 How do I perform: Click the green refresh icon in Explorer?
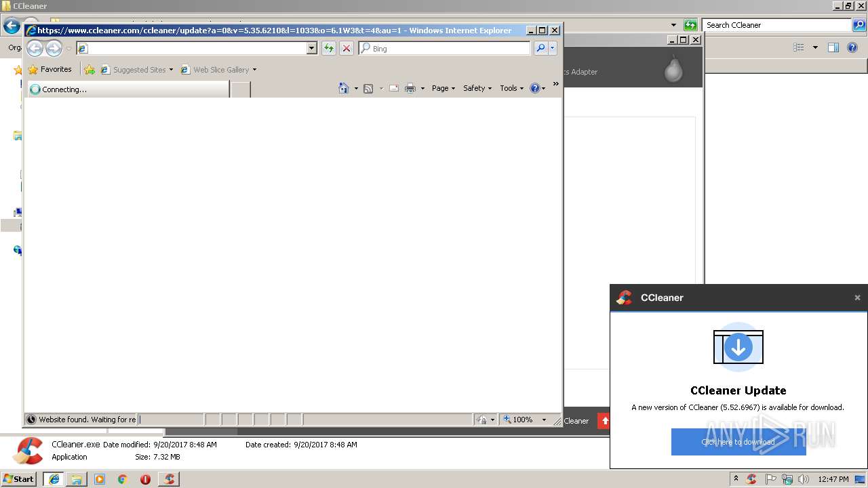(x=690, y=25)
